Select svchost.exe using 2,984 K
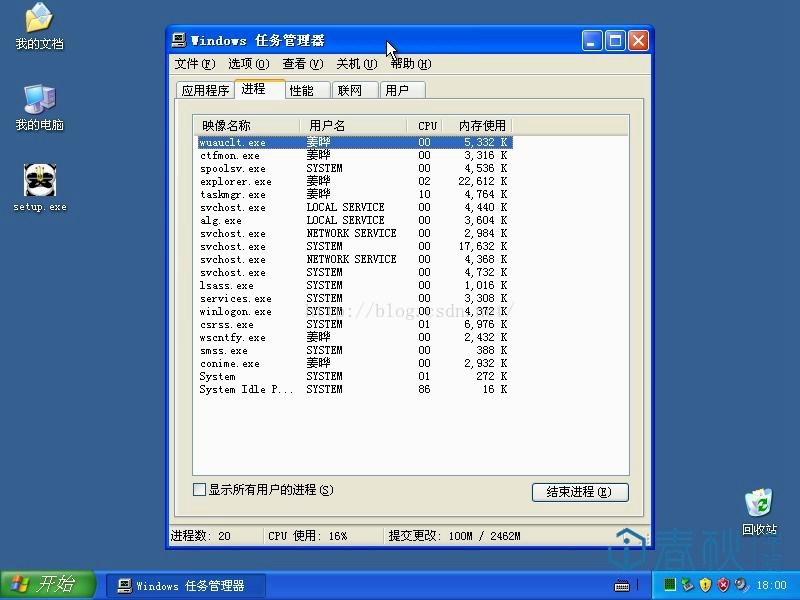The width and height of the screenshot is (800, 600). coord(355,233)
